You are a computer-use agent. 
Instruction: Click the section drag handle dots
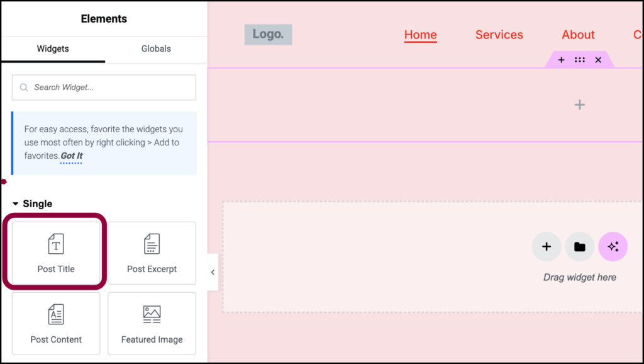pos(579,59)
